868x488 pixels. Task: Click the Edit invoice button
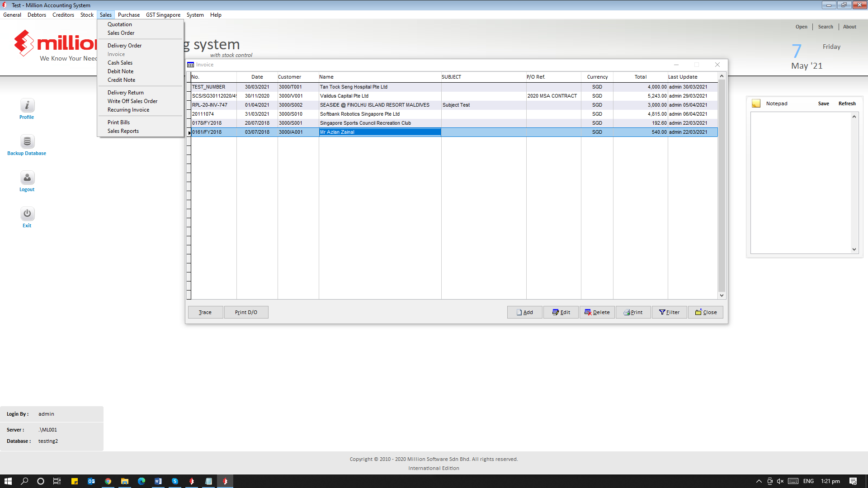click(x=561, y=312)
